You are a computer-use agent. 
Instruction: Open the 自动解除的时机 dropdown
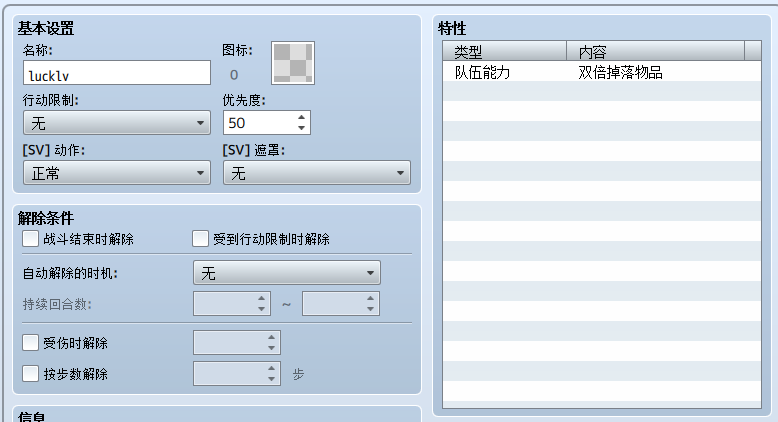click(x=287, y=273)
